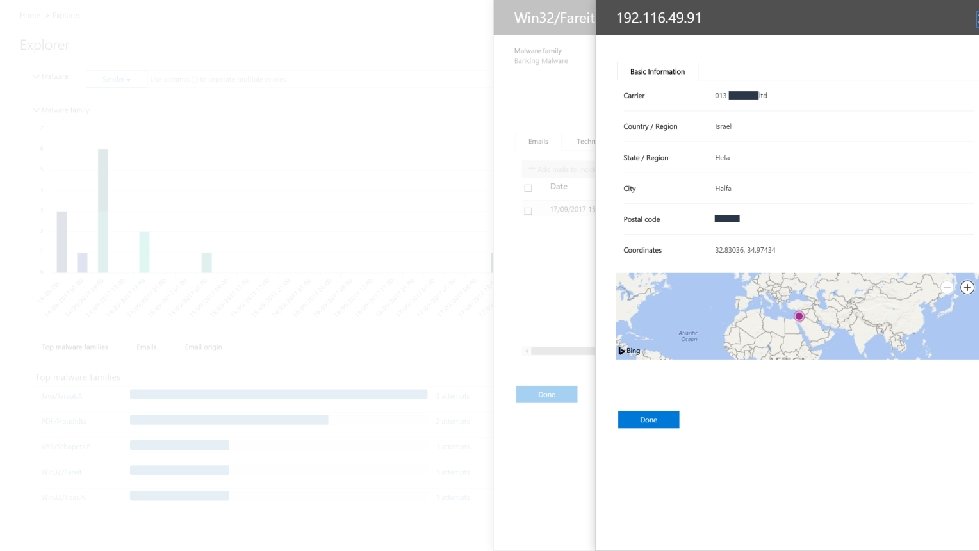Click the Bing logo on the map
Viewport: 979px width, 551px height.
pyautogui.click(x=629, y=351)
